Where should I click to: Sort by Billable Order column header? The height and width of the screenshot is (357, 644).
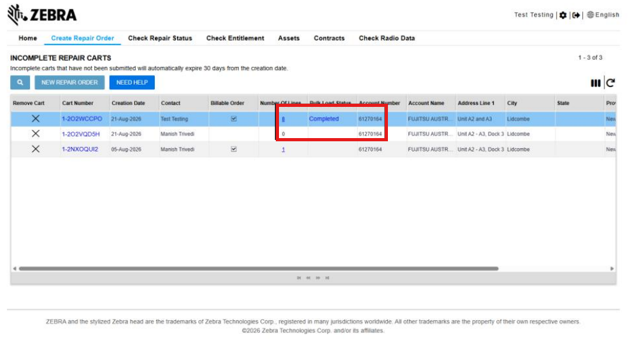tap(227, 103)
